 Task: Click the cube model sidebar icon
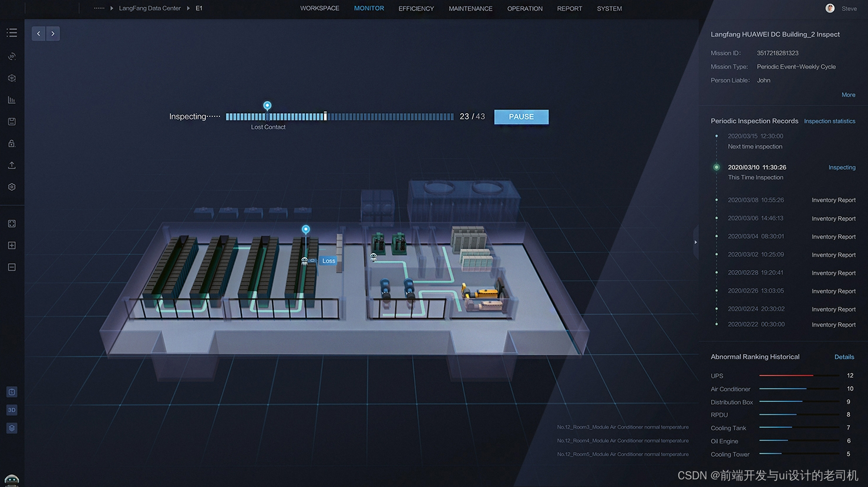(x=12, y=78)
